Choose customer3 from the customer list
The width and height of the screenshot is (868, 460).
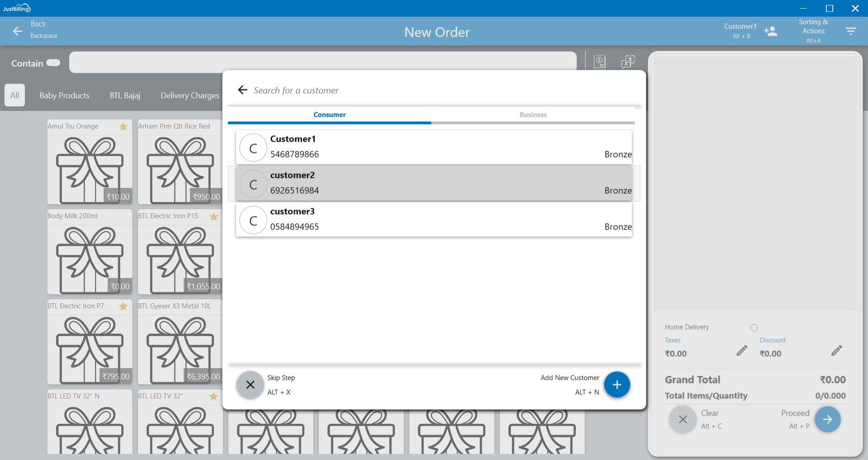433,220
